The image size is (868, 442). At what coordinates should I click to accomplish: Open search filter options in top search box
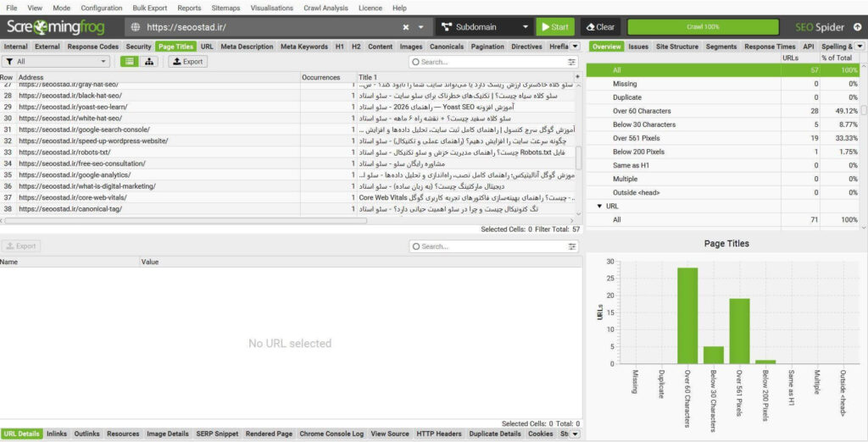pyautogui.click(x=572, y=62)
